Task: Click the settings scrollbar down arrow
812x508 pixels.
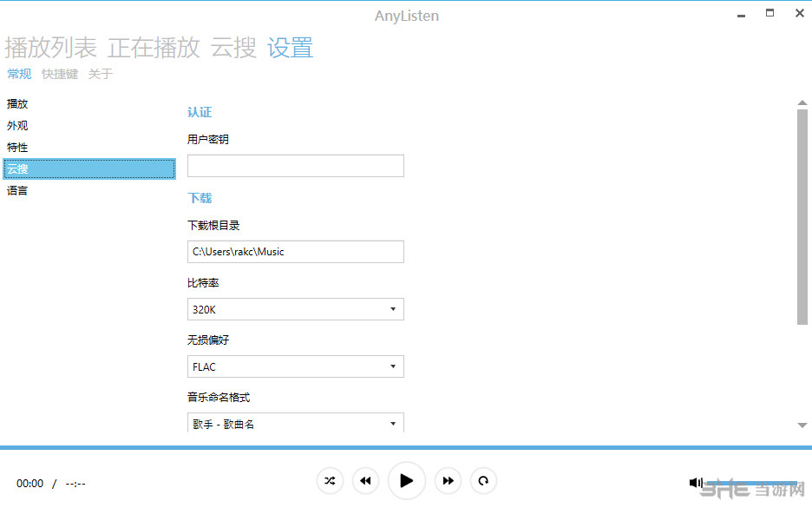Action: tap(802, 425)
